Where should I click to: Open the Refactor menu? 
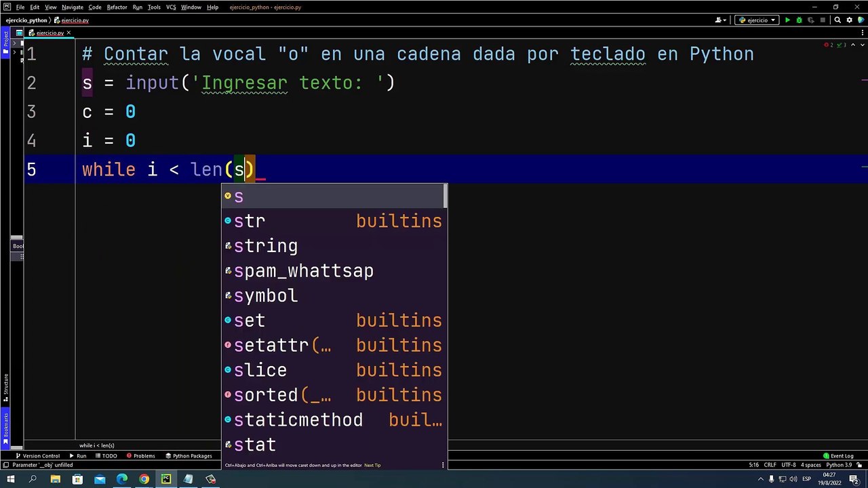tap(117, 7)
